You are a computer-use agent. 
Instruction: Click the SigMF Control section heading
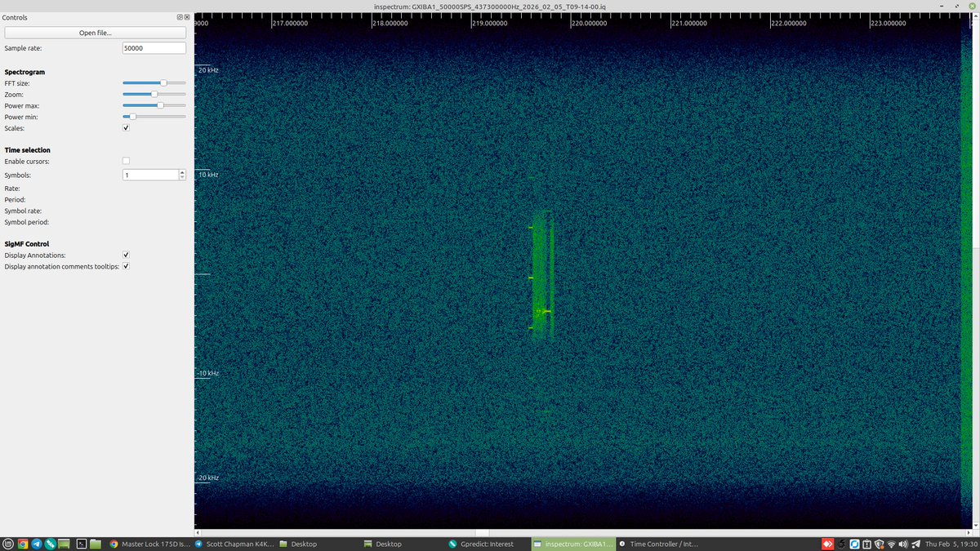[x=27, y=244]
